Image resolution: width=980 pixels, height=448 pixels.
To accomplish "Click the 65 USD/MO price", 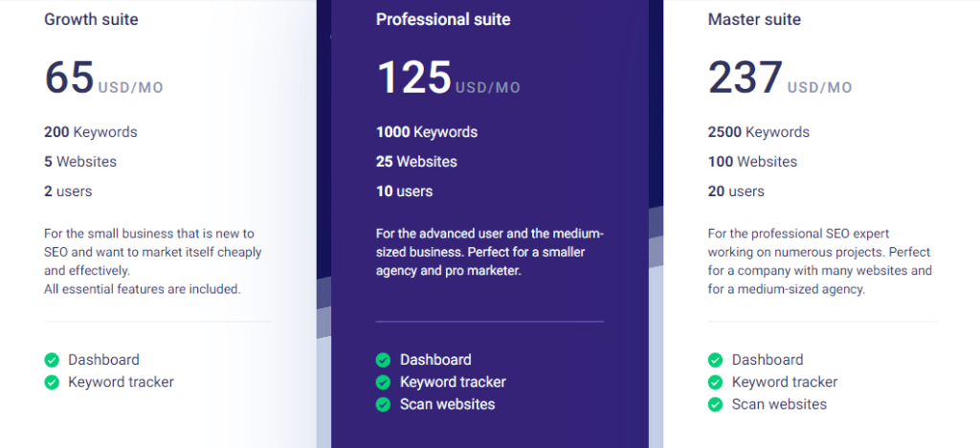I will [103, 78].
